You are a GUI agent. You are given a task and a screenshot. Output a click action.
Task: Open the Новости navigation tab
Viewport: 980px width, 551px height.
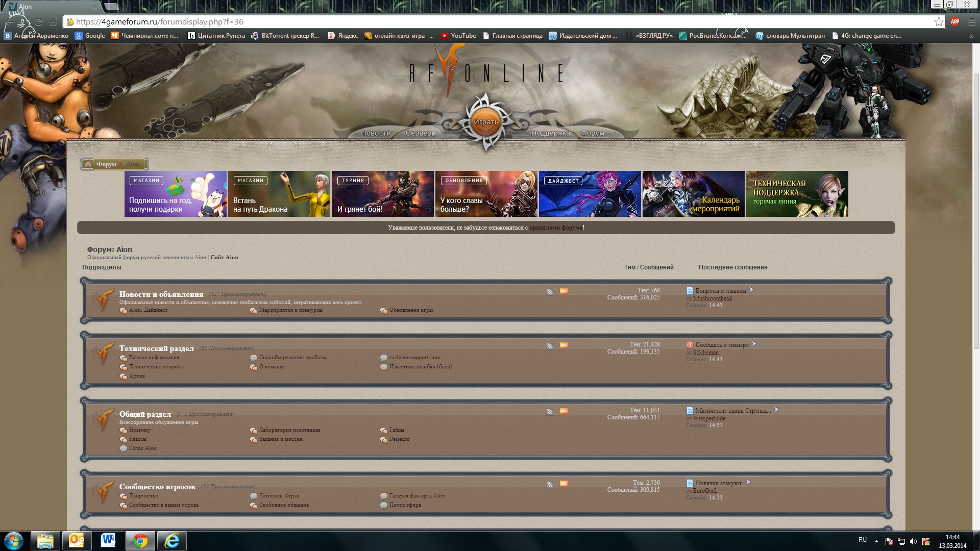[376, 133]
